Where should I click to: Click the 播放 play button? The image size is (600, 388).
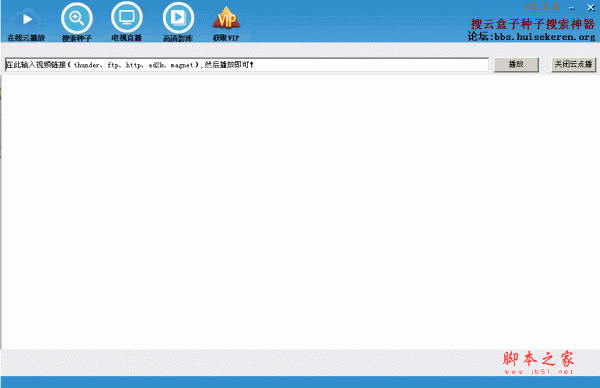coord(516,64)
